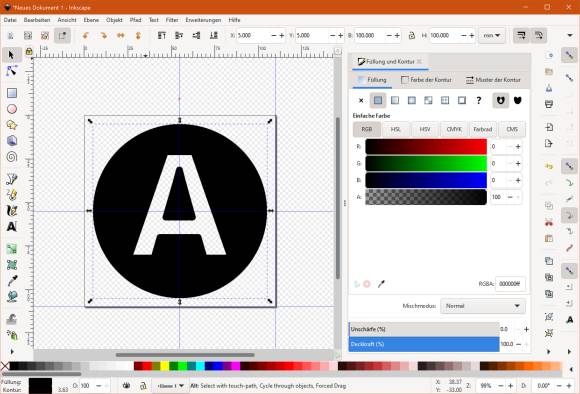Select the Rectangle tool
580x394 pixels.
(12, 93)
